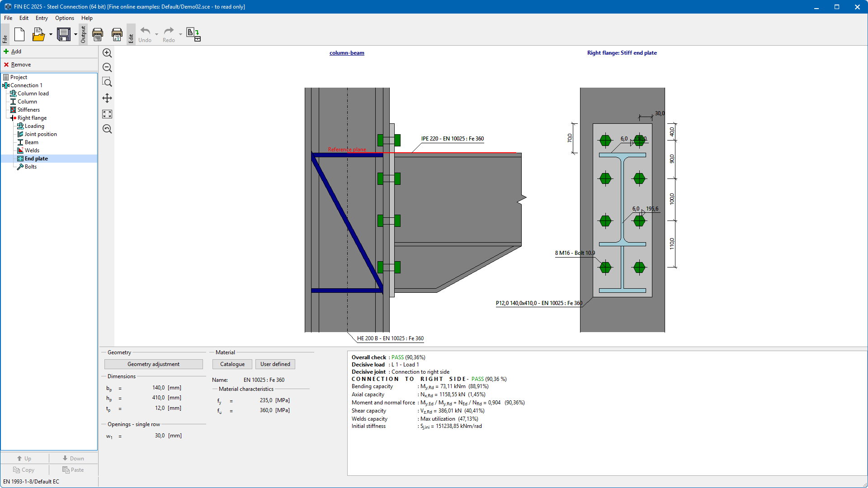Click the Print document printer icon
This screenshot has width=868, height=488.
98,34
